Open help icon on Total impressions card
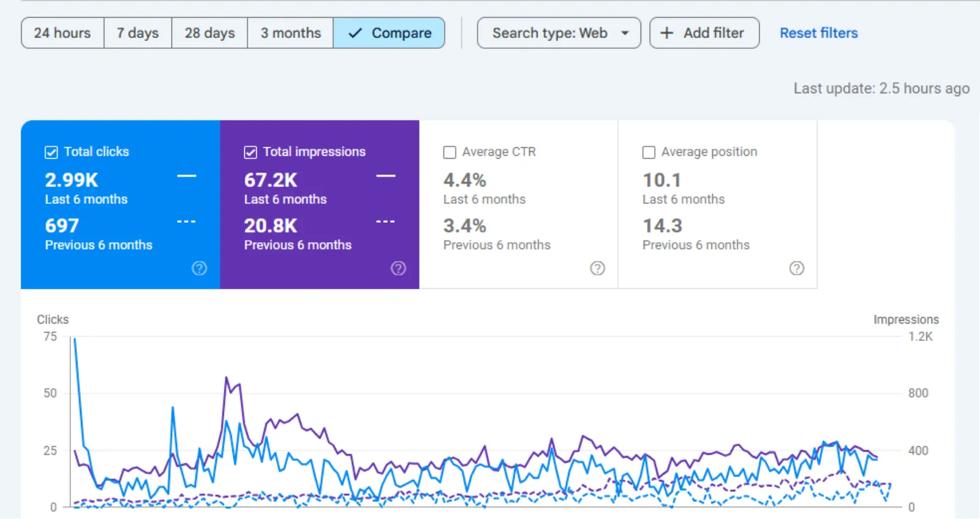Image resolution: width=980 pixels, height=519 pixels. pos(398,268)
